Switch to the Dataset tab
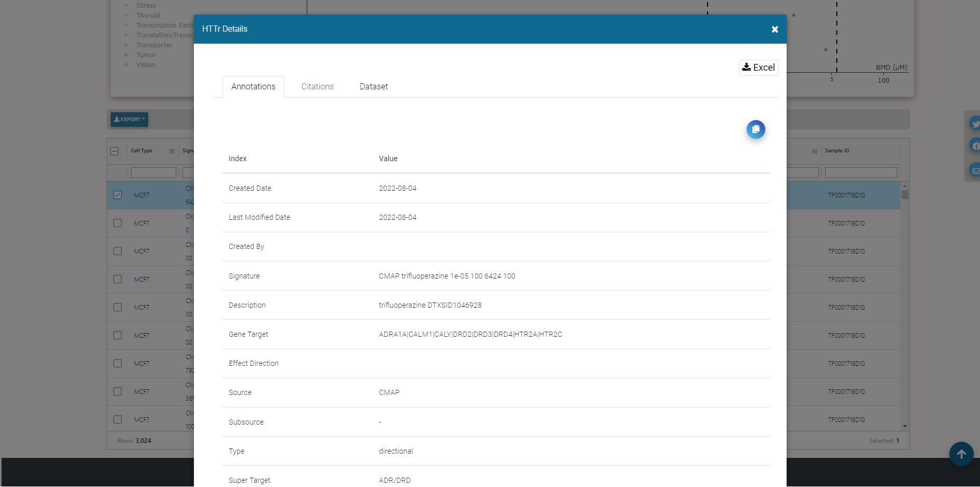Image resolution: width=980 pixels, height=487 pixels. coord(373,86)
